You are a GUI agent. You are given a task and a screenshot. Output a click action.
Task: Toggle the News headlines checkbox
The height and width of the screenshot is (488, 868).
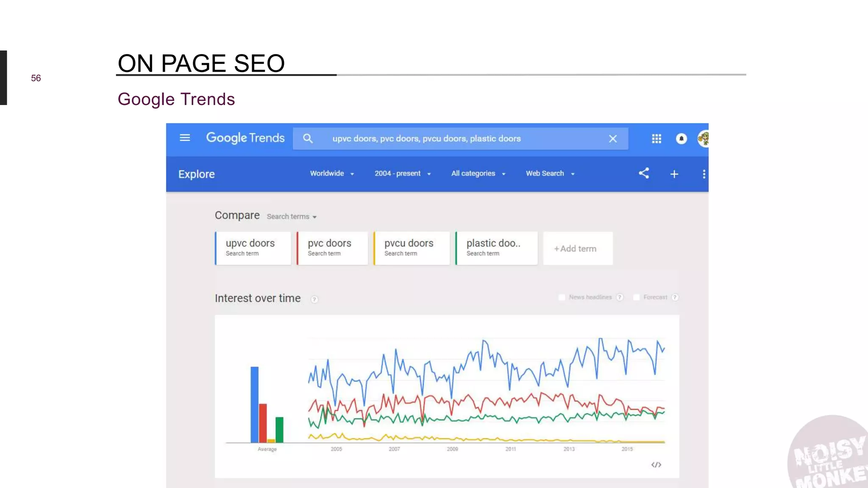(x=562, y=297)
